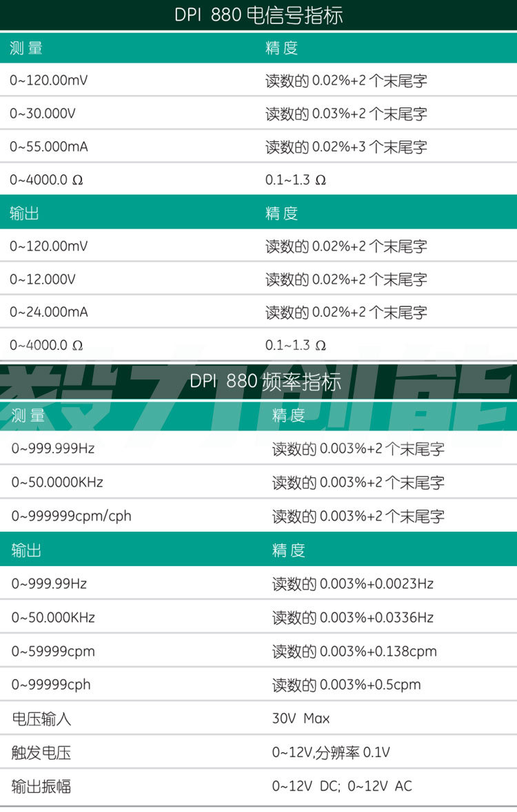517x812 pixels.
Task: Click the "测量" header in the 频率指标 table
Action: pyautogui.click(x=28, y=415)
